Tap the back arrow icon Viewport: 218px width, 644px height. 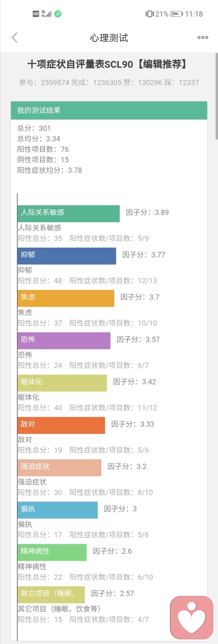[15, 38]
